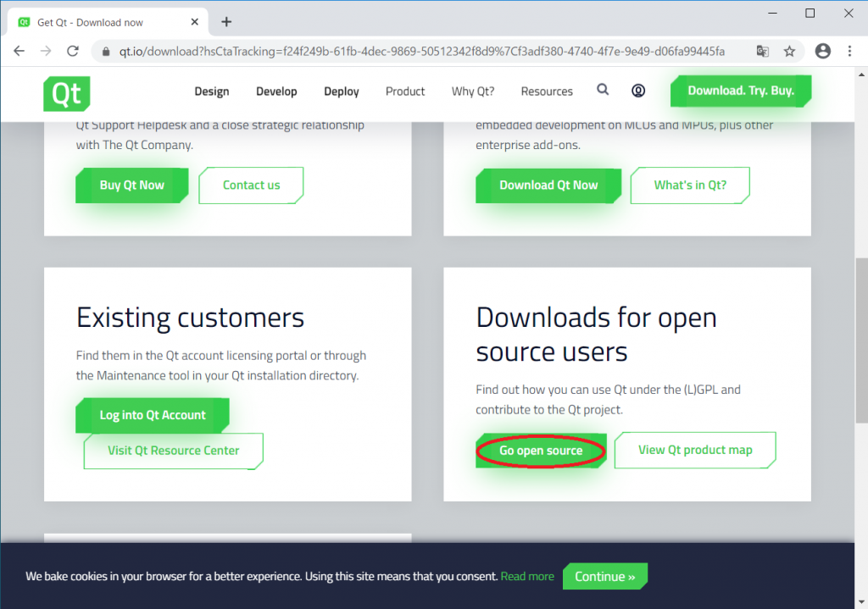Open the Google Translate icon in address bar
Viewport: 868px width, 609px height.
pos(762,51)
